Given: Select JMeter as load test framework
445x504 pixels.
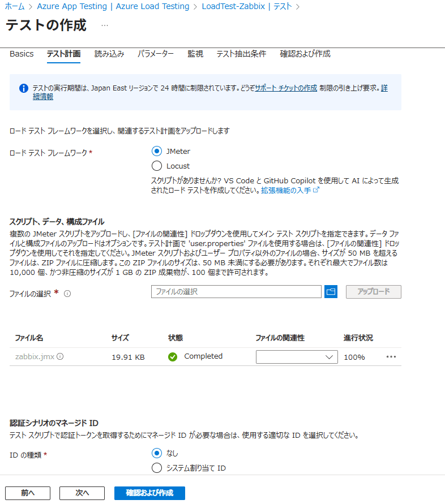Looking at the screenshot, I should tap(157, 151).
